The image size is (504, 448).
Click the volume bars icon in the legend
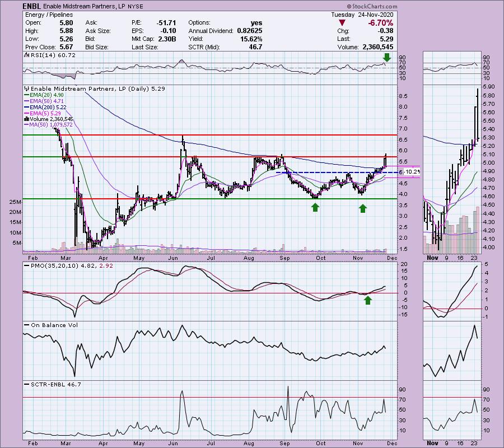click(x=27, y=119)
